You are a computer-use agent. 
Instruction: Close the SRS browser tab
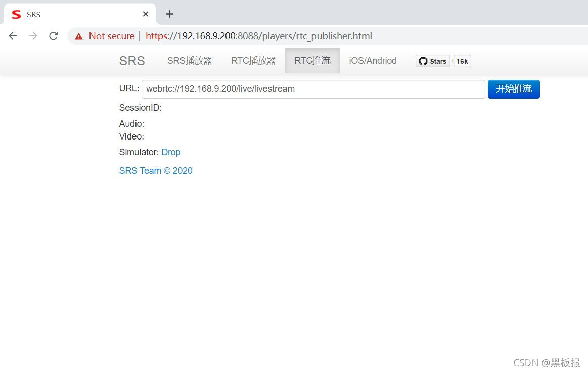point(146,14)
